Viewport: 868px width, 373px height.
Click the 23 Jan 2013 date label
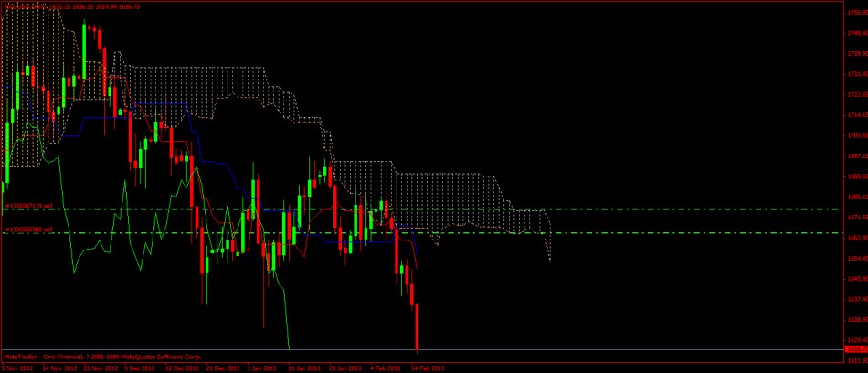pyautogui.click(x=346, y=368)
